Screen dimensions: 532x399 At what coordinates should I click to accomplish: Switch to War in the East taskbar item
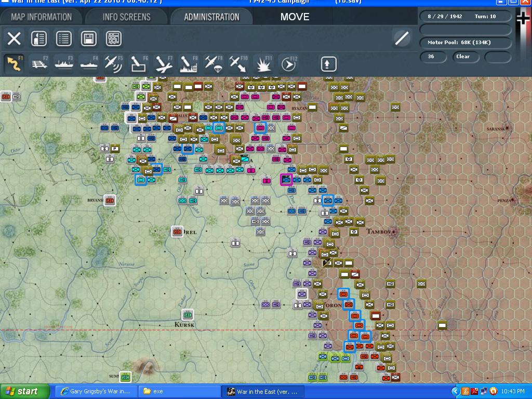coord(263,392)
